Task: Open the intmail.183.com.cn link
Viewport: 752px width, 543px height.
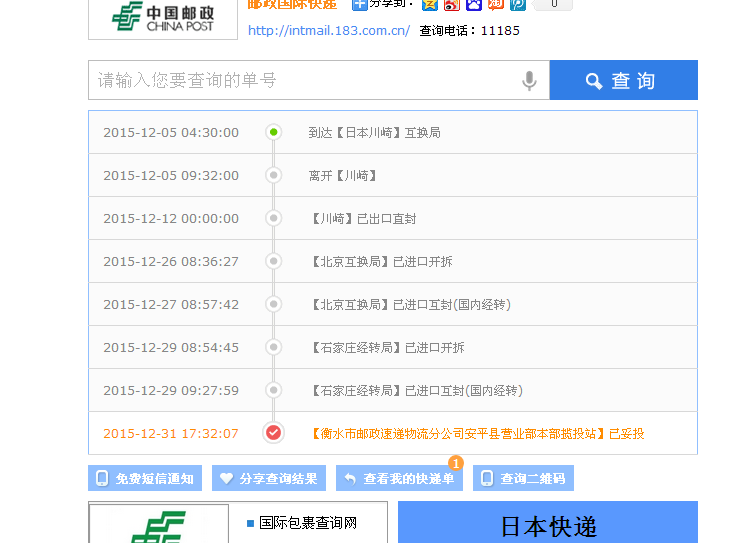Action: pos(328,30)
